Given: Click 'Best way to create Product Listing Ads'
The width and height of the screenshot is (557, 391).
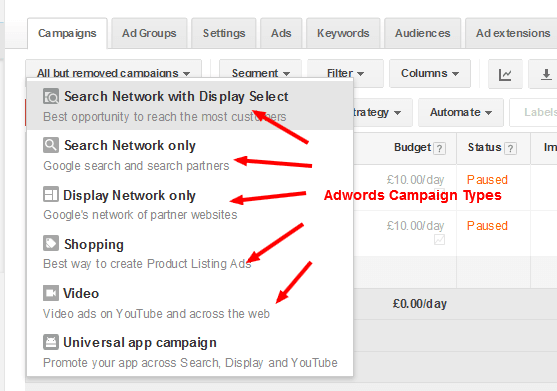Looking at the screenshot, I should point(147,264).
